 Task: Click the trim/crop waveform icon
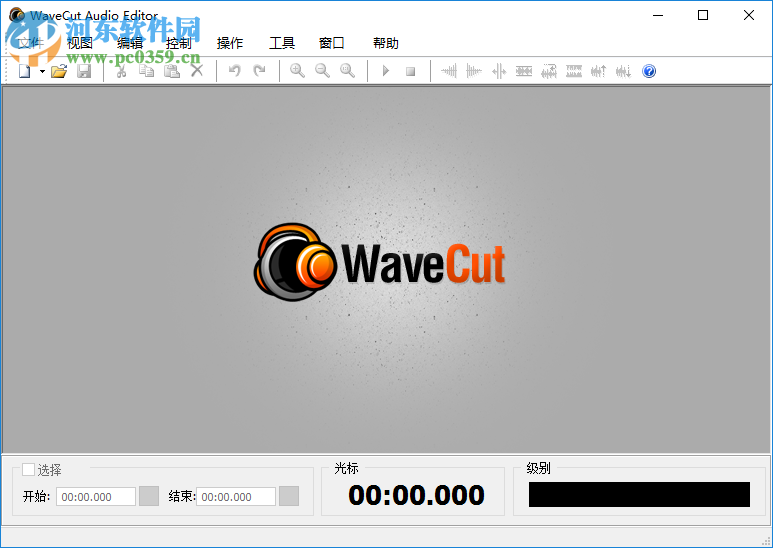click(x=499, y=71)
